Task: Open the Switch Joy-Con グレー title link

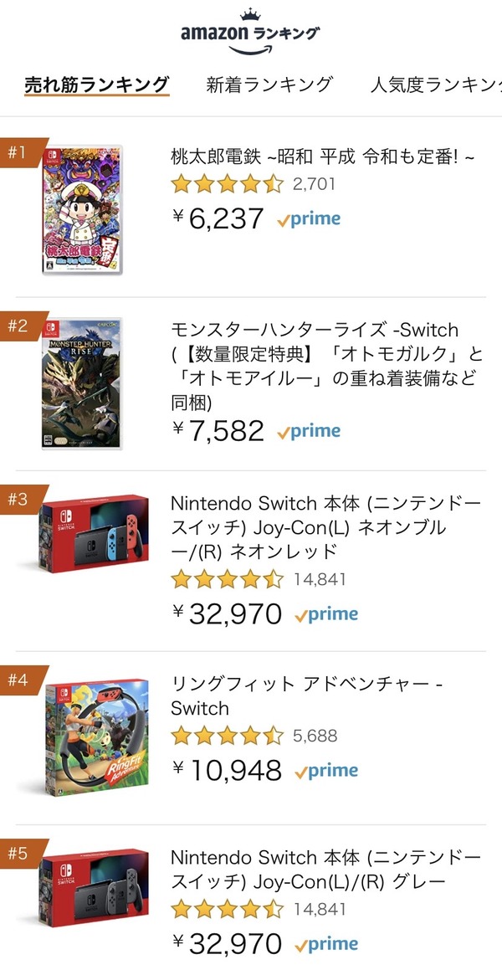Action: (x=325, y=870)
